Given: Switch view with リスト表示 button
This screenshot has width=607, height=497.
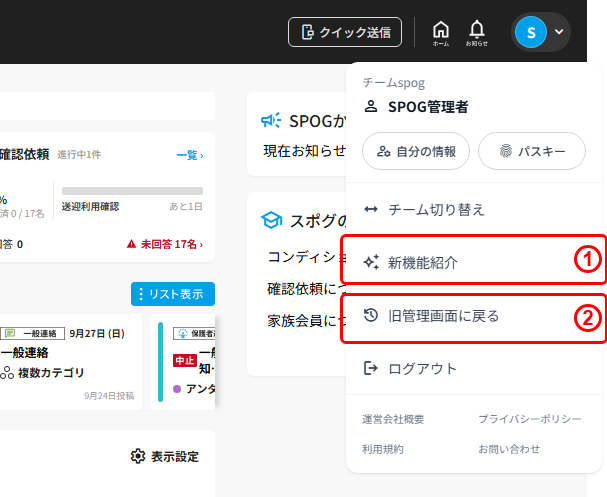Looking at the screenshot, I should [x=173, y=294].
